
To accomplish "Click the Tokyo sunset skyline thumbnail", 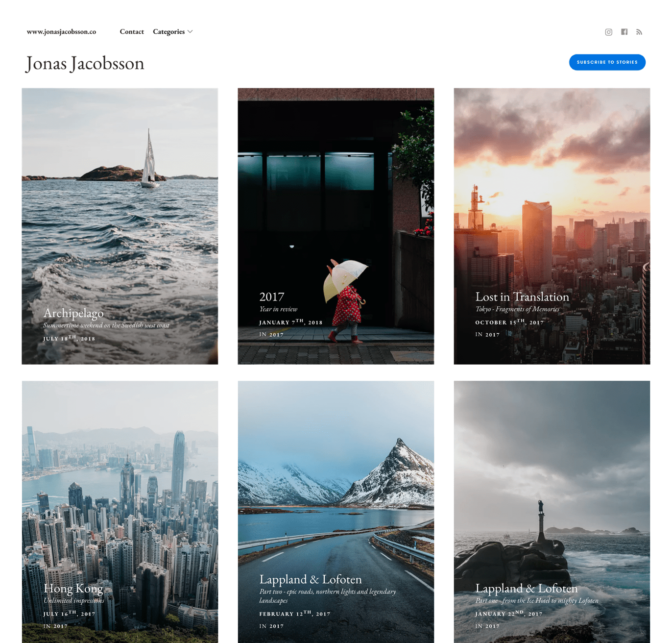I will point(552,196).
